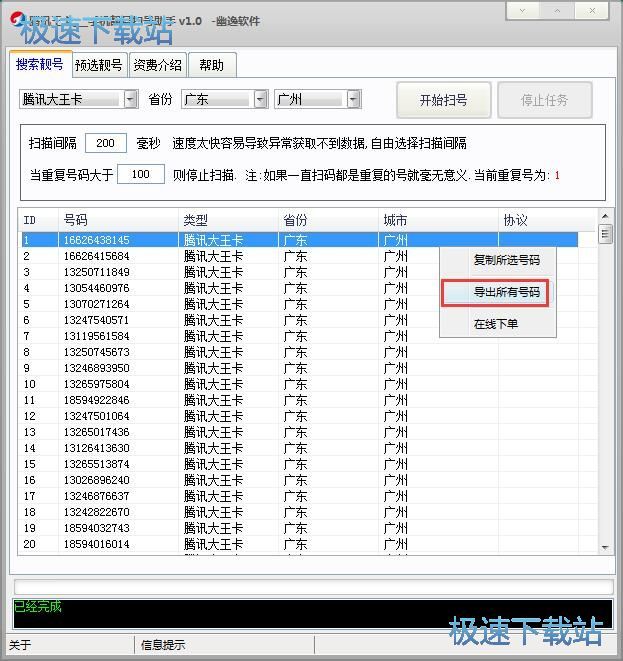Viewport: 623px width, 661px height.
Task: Click the list scroll-down arrow
Action: (605, 548)
